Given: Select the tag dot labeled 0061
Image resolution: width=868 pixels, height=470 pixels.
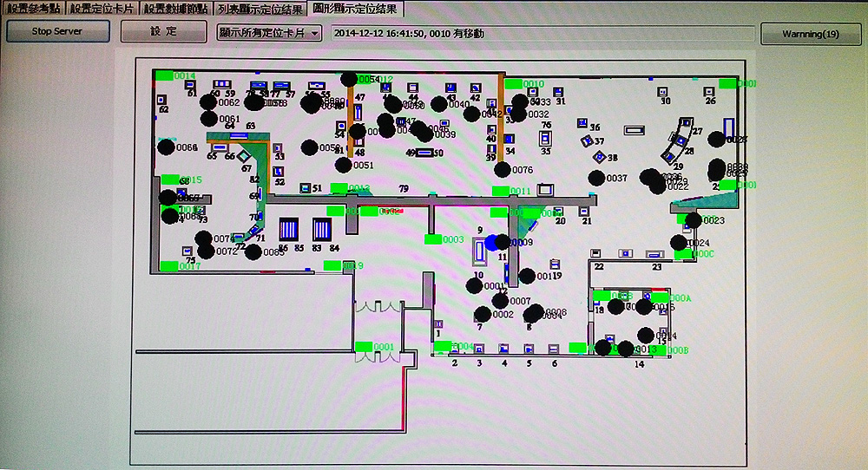Looking at the screenshot, I should click(x=208, y=119).
